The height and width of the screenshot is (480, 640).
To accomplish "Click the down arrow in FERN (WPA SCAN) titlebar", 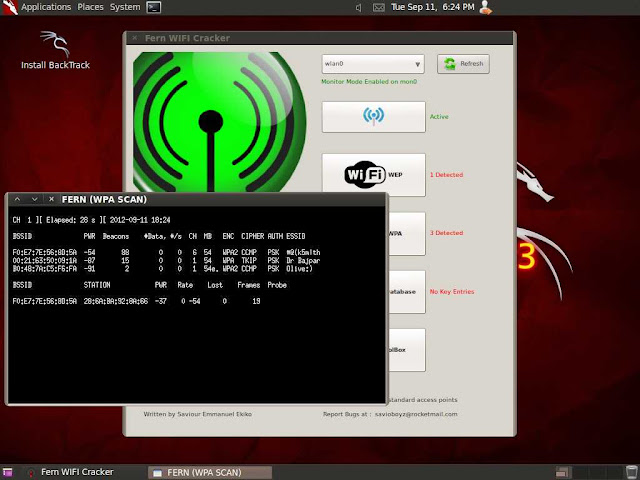I will tap(35, 199).
